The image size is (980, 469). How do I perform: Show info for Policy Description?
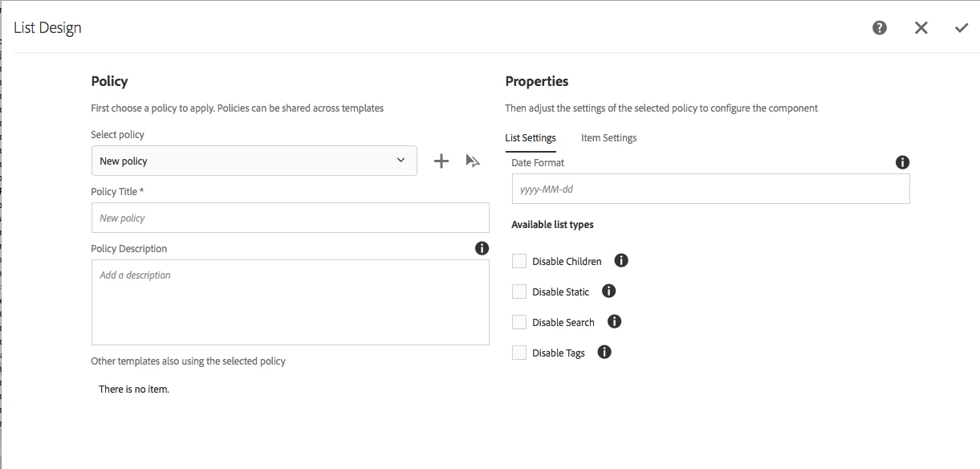(482, 248)
